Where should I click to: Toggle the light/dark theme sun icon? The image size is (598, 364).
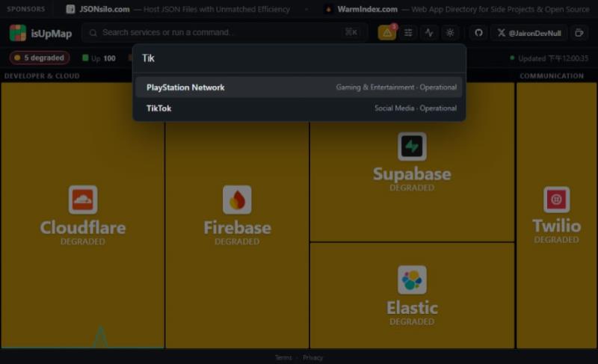coord(450,33)
